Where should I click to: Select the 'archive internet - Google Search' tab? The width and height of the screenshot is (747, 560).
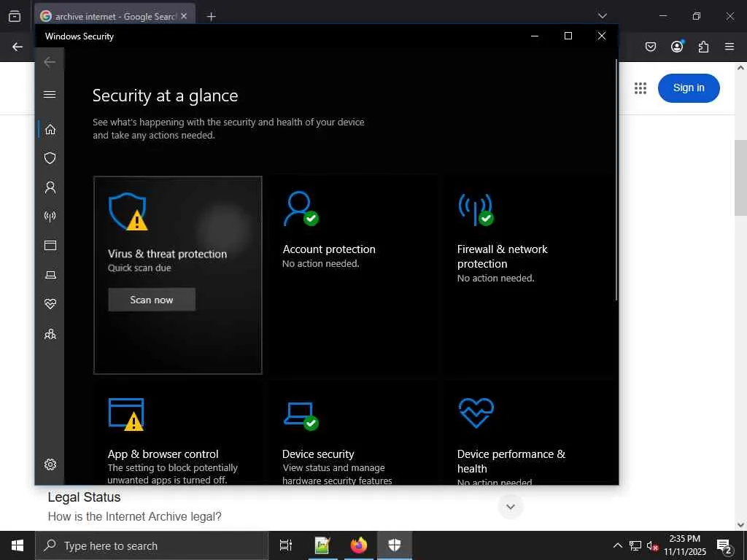pos(115,17)
